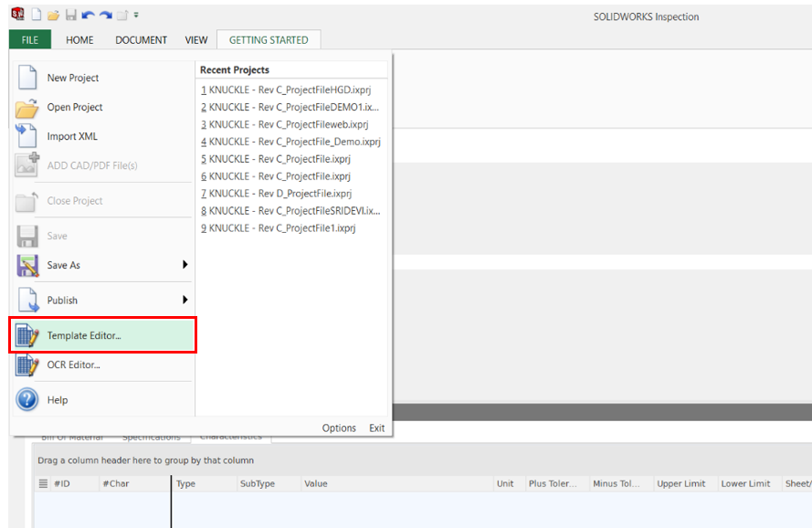
Task: Click the Type column header
Action: pyautogui.click(x=204, y=483)
